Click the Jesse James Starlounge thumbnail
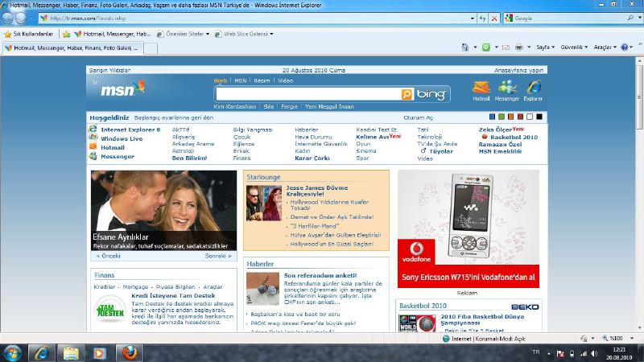Screen dimensions: 644x362 pos(264,204)
